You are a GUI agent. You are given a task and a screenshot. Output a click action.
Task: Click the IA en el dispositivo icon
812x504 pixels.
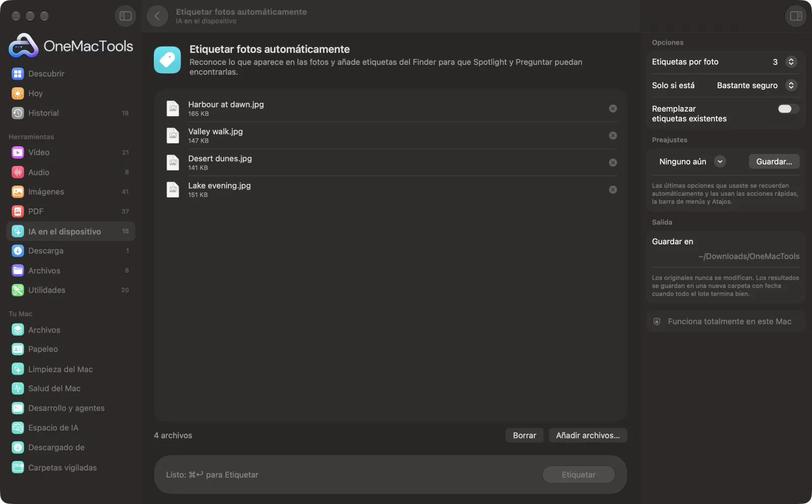(18, 231)
